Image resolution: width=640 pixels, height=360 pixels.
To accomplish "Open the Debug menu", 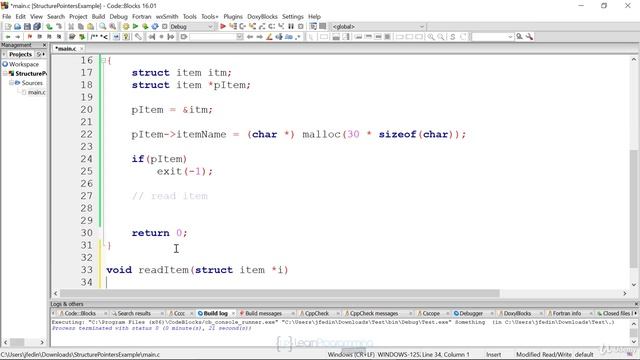I will point(118,16).
